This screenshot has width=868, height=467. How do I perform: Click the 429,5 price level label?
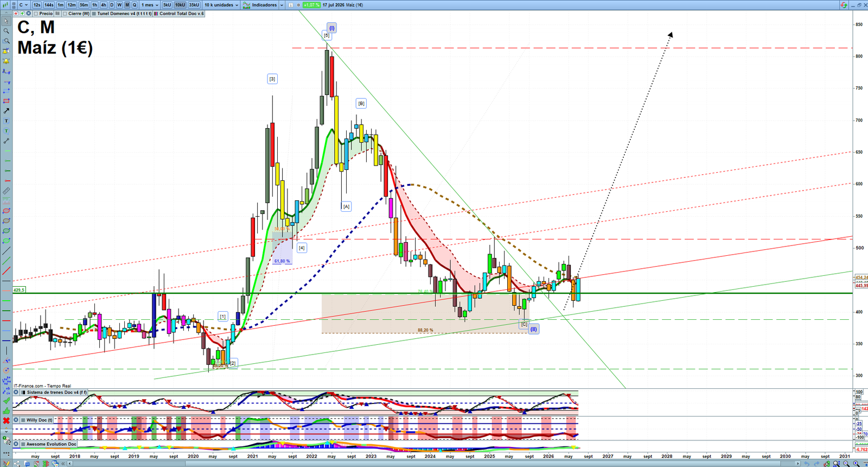click(19, 290)
